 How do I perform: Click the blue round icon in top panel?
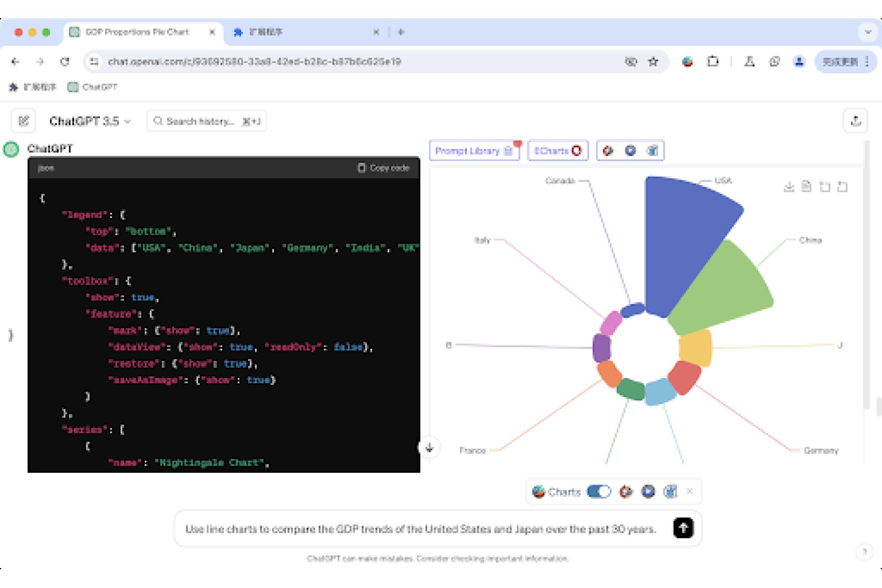[x=630, y=151]
